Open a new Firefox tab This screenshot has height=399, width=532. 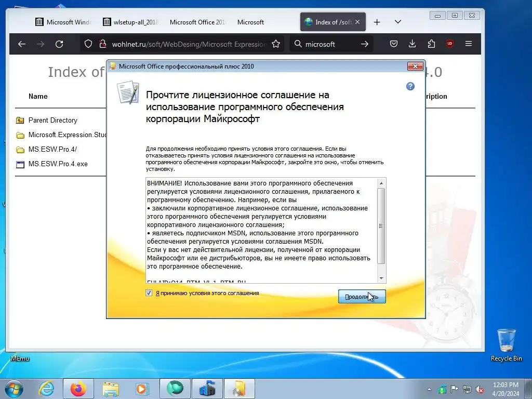pyautogui.click(x=377, y=22)
